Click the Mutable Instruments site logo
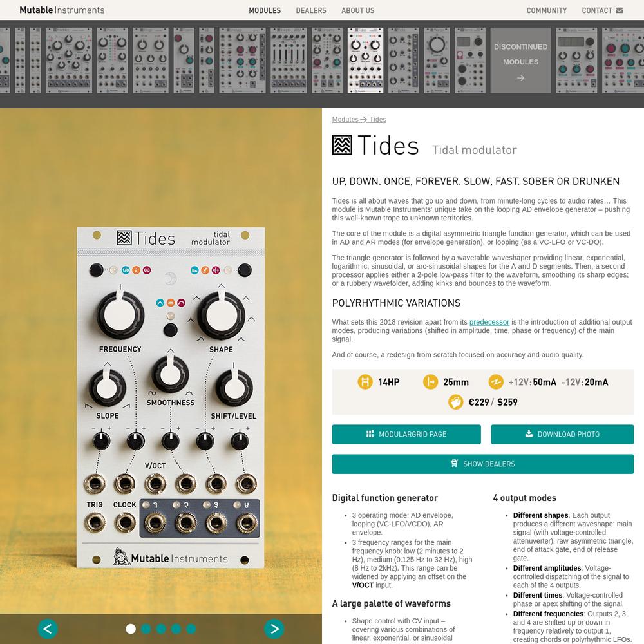The image size is (644, 644). 62,10
